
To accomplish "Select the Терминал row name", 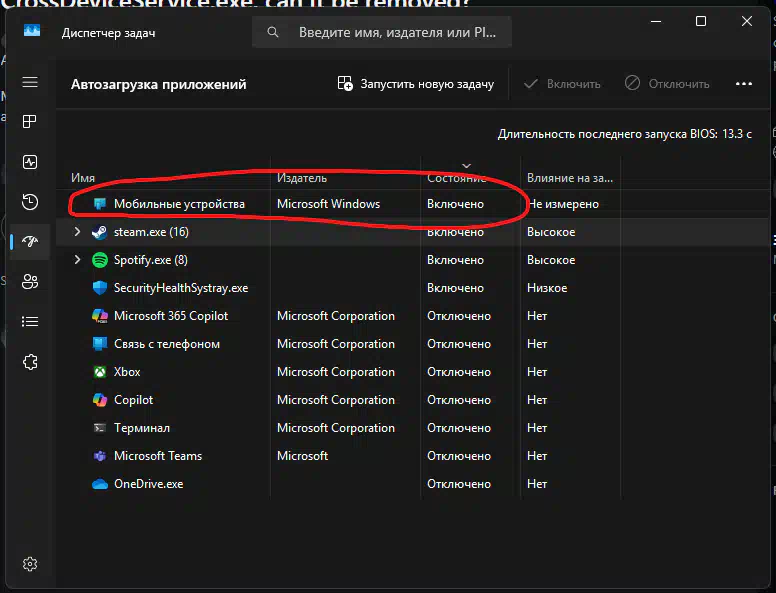I will [142, 428].
